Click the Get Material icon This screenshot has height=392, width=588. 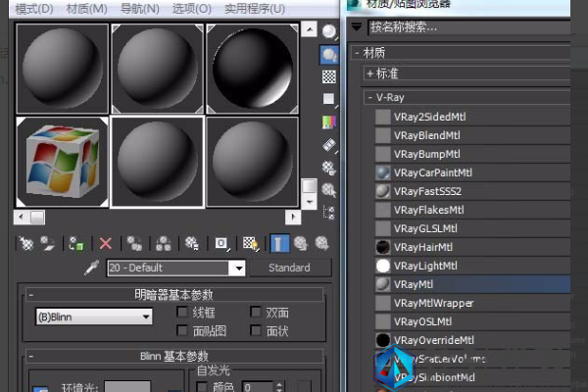point(26,243)
